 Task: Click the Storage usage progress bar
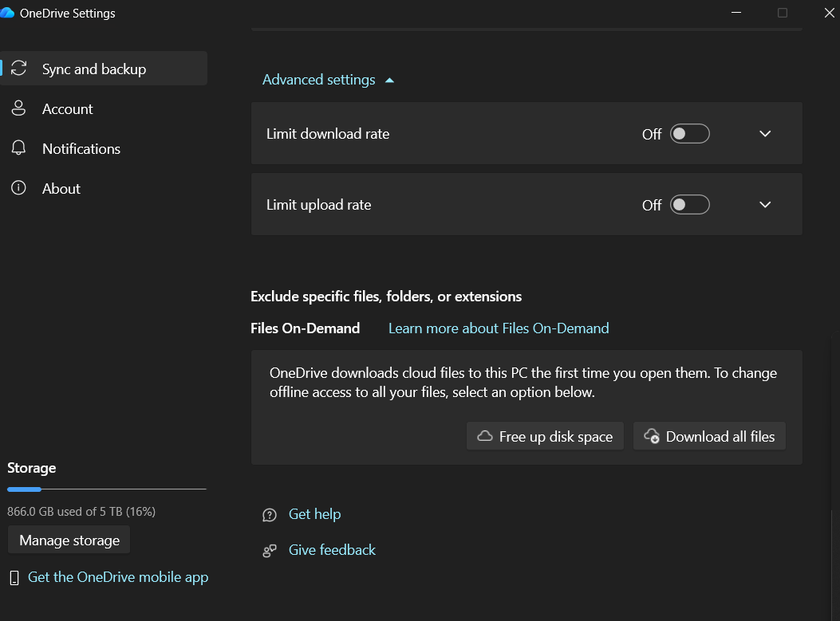coord(106,489)
